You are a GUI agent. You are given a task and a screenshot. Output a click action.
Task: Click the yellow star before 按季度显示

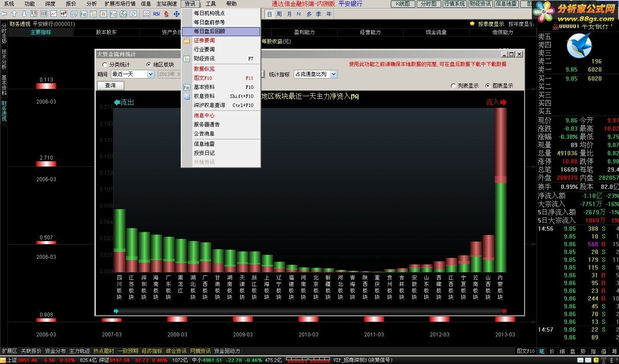point(472,24)
